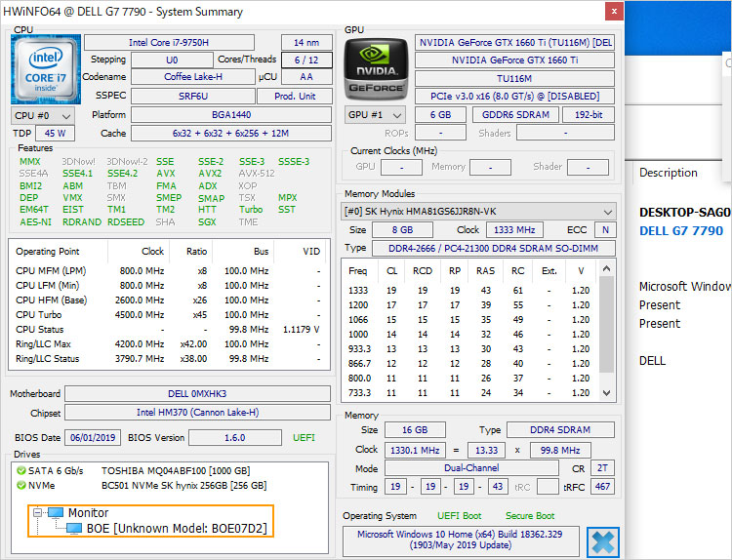This screenshot has height=560, width=732.
Task: Open the GPU #1 selector dropdown
Action: click(376, 115)
